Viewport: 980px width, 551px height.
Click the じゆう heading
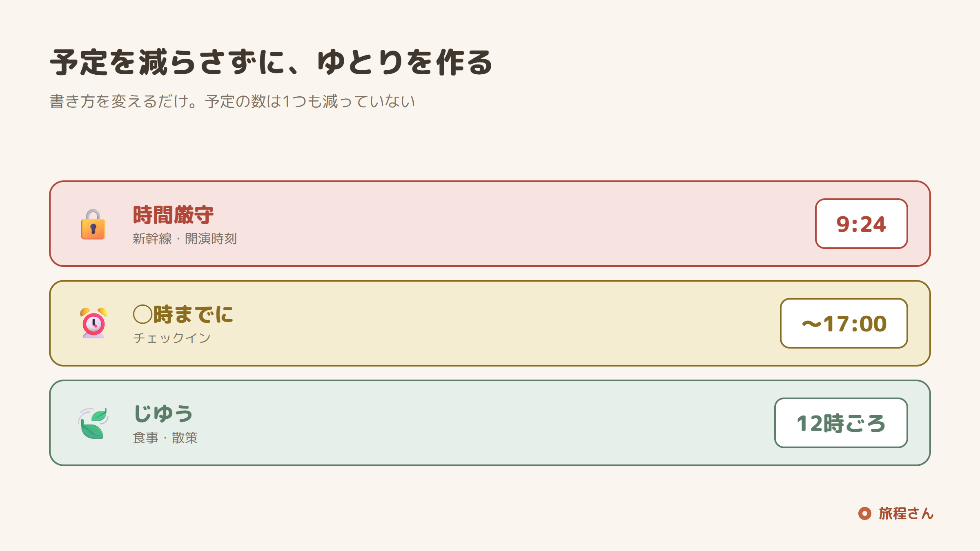[x=163, y=414]
